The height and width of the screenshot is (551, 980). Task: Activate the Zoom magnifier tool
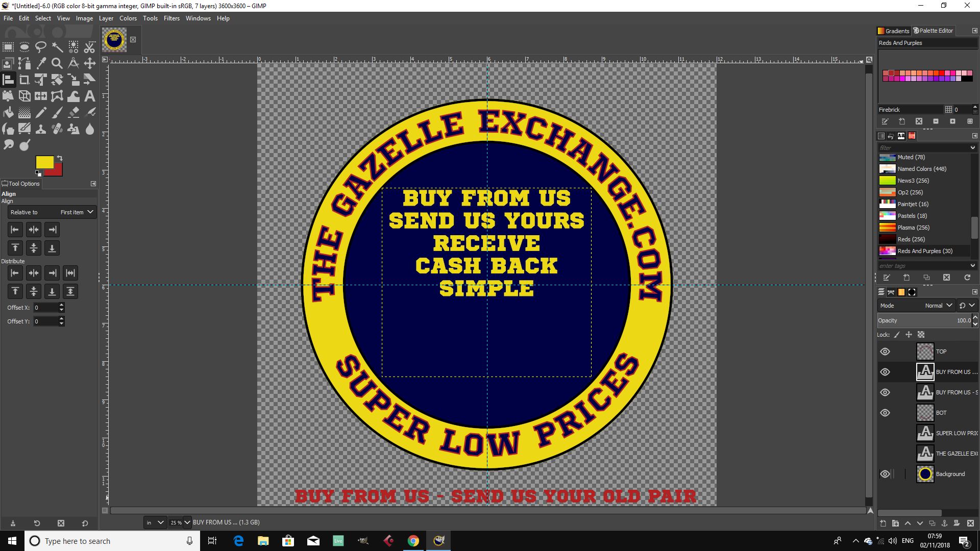click(x=57, y=63)
